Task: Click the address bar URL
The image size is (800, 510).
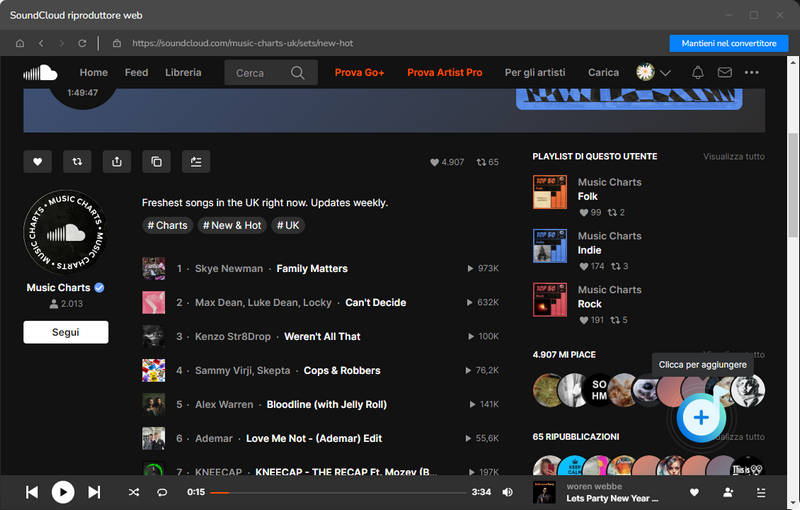Action: [x=242, y=43]
